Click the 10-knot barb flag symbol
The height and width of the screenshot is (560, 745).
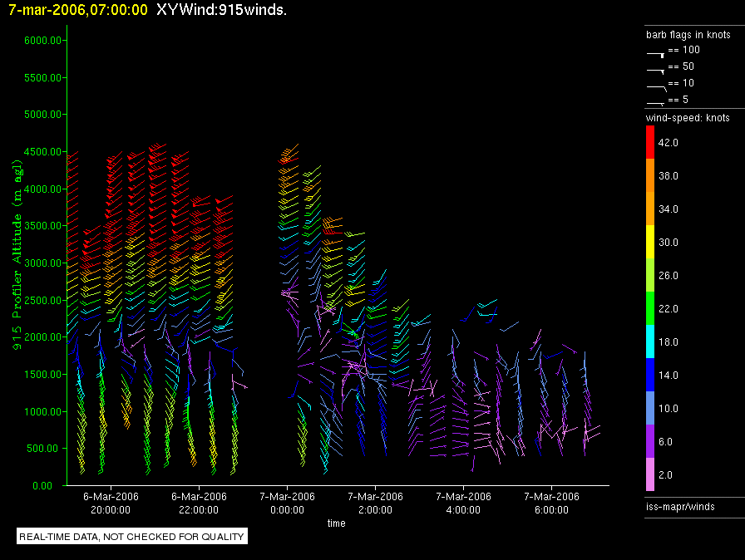pos(655,86)
